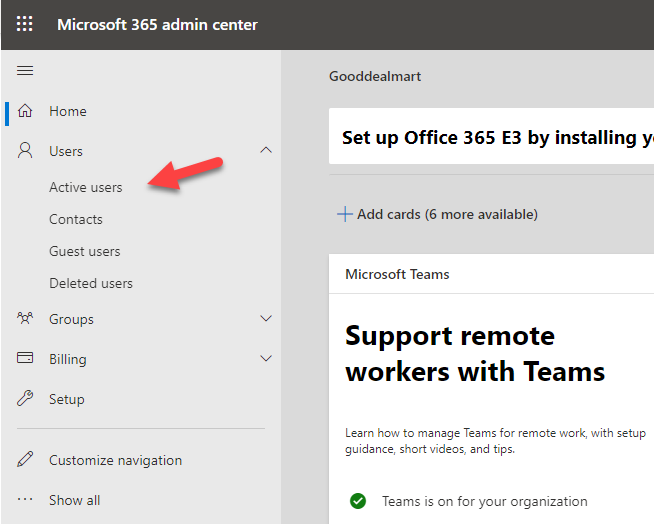654x524 pixels.
Task: Open the app launcher waffle icon
Action: 25,24
